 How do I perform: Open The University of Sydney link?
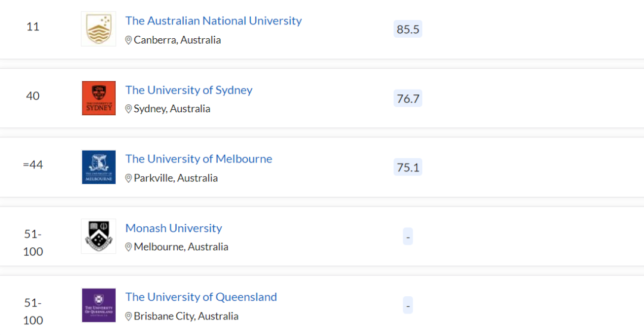[x=189, y=90]
